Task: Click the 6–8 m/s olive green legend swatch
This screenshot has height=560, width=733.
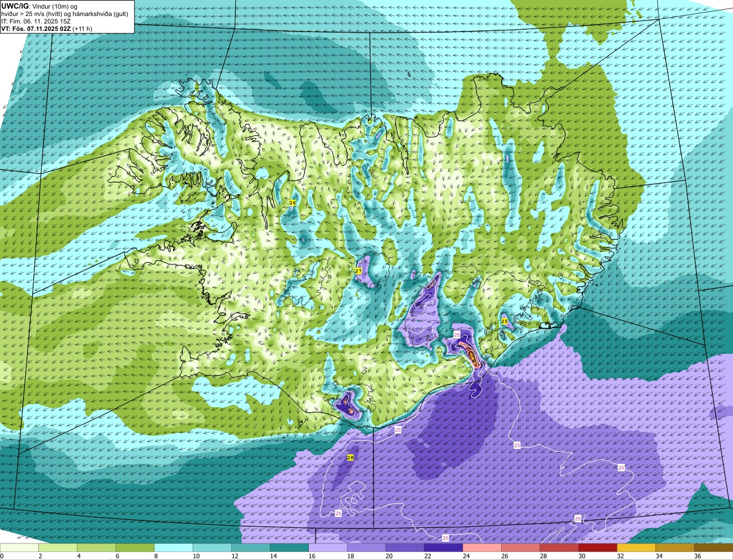Action: (135, 547)
